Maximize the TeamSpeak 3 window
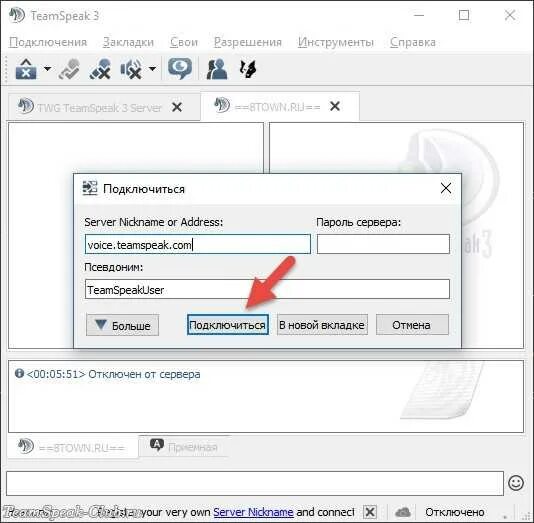The image size is (534, 523). click(464, 15)
